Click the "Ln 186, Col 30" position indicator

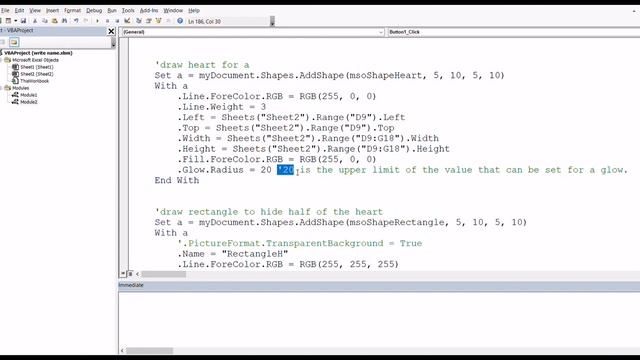[204, 21]
